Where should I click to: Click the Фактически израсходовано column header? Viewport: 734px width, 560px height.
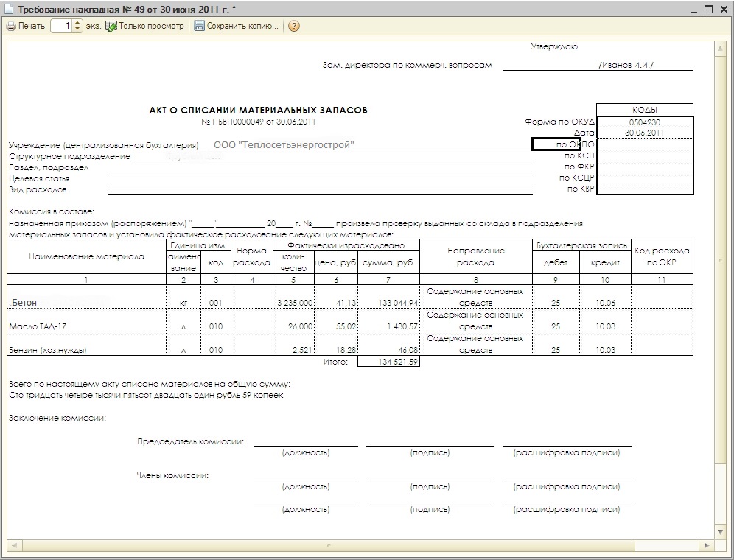tap(346, 245)
